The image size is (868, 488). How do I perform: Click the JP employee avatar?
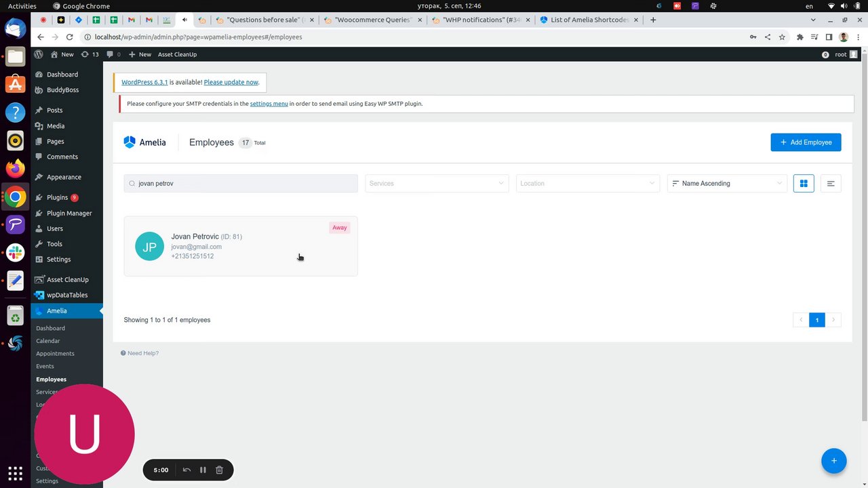(x=149, y=246)
